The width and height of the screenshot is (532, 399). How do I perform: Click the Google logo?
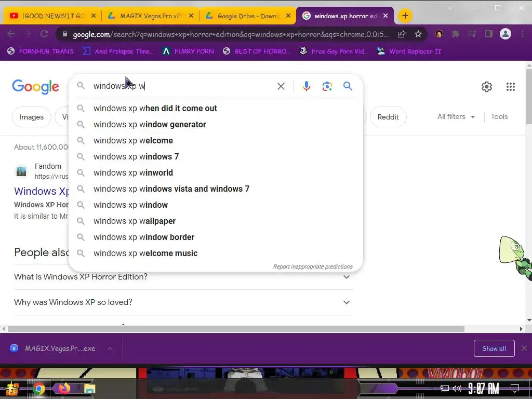pyautogui.click(x=36, y=87)
